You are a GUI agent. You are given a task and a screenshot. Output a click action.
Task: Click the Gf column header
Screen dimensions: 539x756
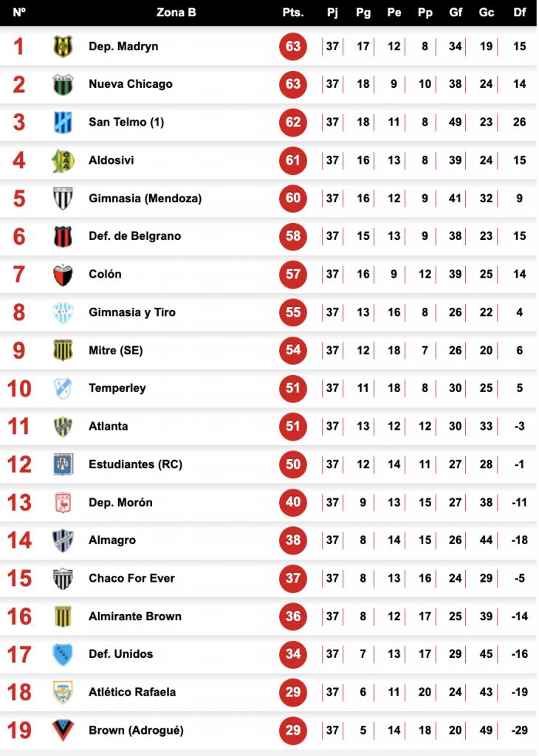click(x=456, y=13)
